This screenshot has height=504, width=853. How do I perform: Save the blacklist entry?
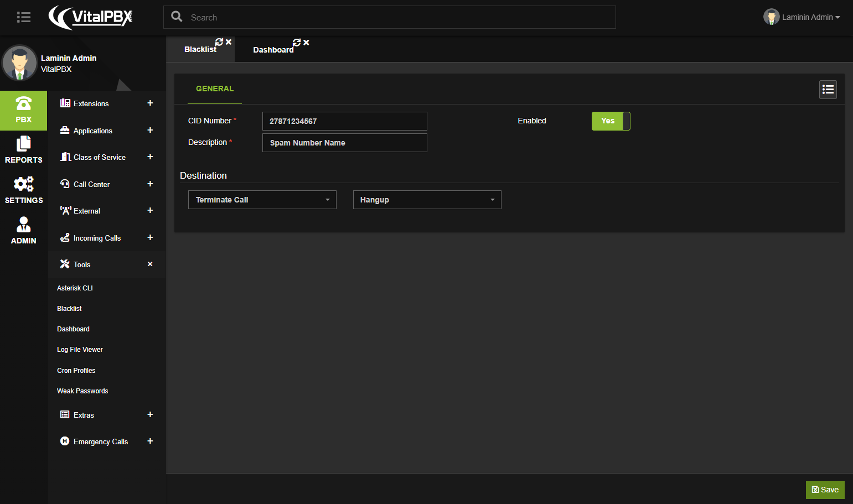point(825,490)
